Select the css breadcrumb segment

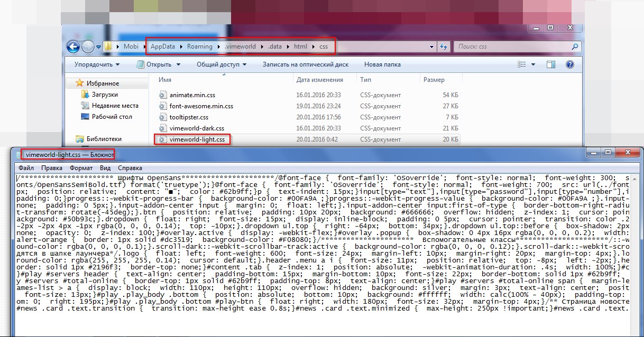323,46
